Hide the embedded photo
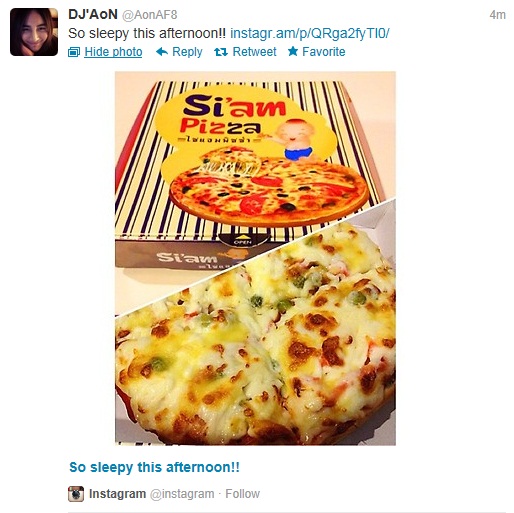The image size is (514, 513). coord(113,52)
